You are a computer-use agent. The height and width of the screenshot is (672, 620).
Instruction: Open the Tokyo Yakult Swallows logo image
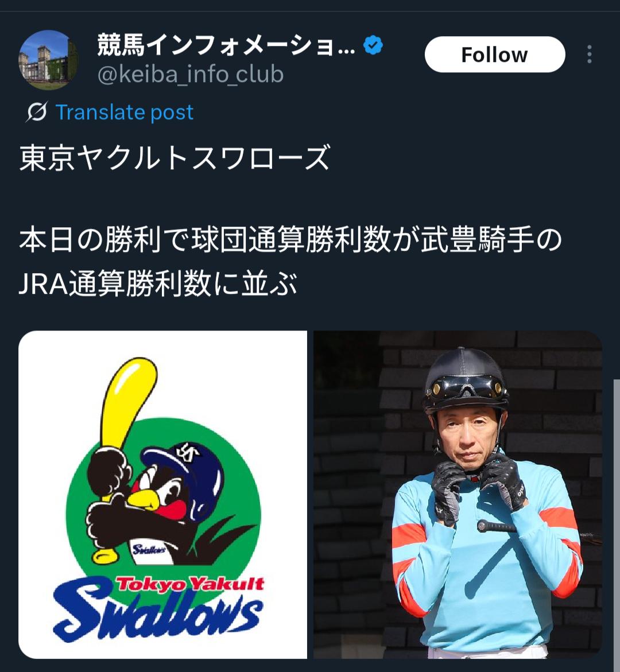point(162,495)
